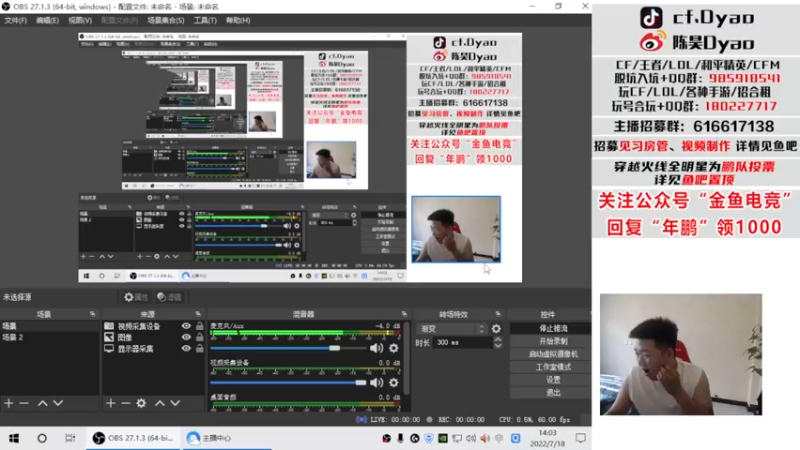This screenshot has width=800, height=450.
Task: Open the 场景集合(S) menu
Action: click(x=166, y=20)
